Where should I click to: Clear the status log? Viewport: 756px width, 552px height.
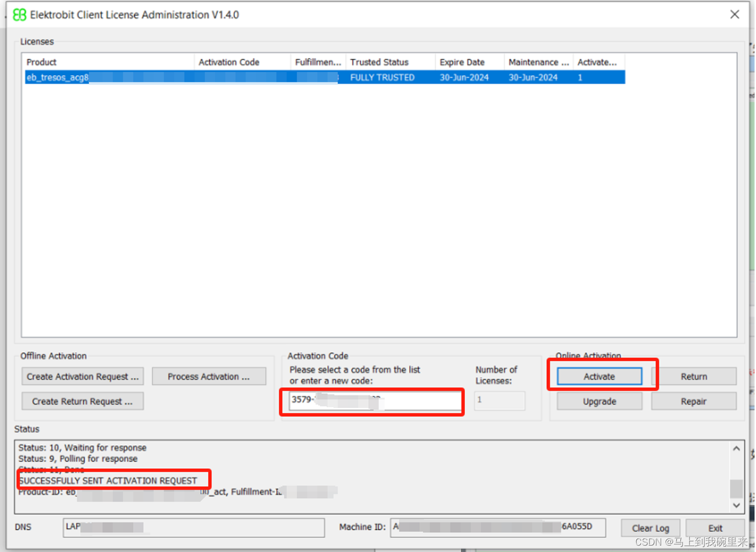(x=650, y=528)
